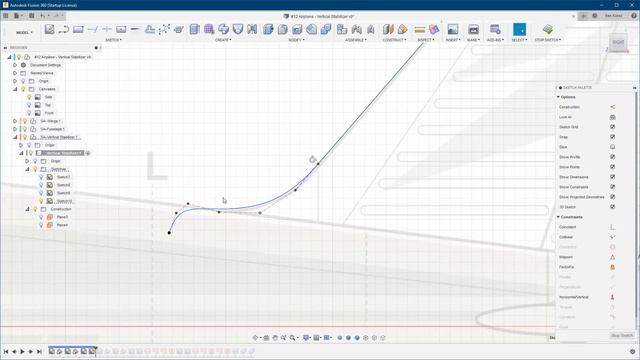Click the Create Sketch toolbar icon
The image size is (640, 360).
(49, 29)
